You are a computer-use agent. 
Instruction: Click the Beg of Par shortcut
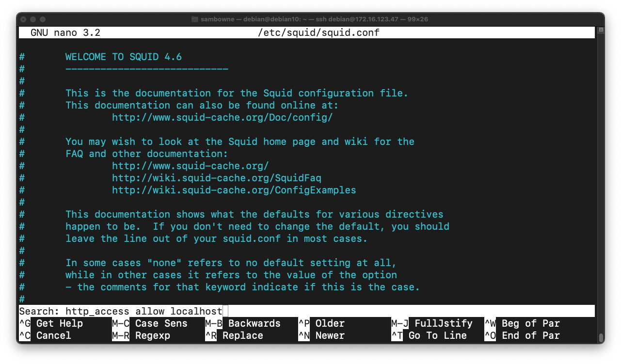tap(530, 323)
